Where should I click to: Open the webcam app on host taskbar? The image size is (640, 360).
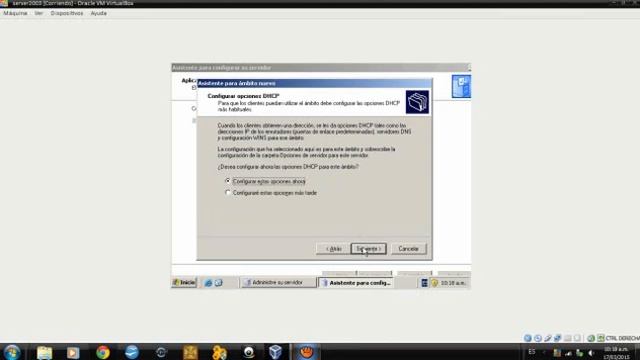click(x=249, y=352)
